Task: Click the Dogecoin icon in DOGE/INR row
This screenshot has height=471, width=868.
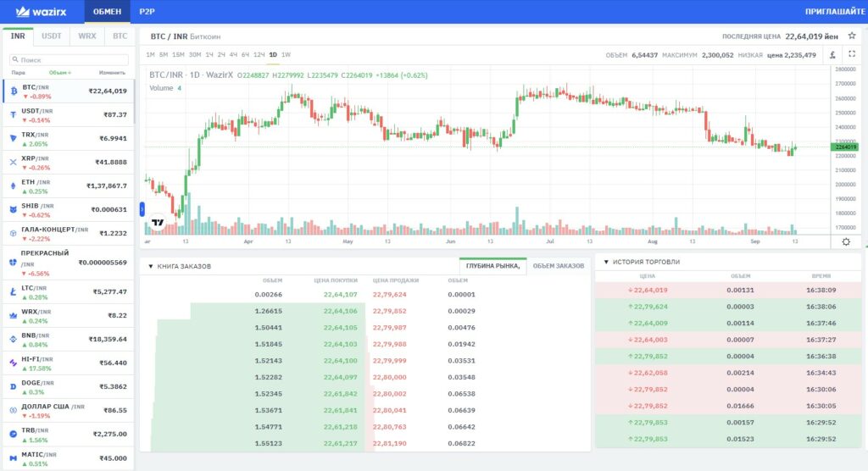Action: (x=14, y=387)
